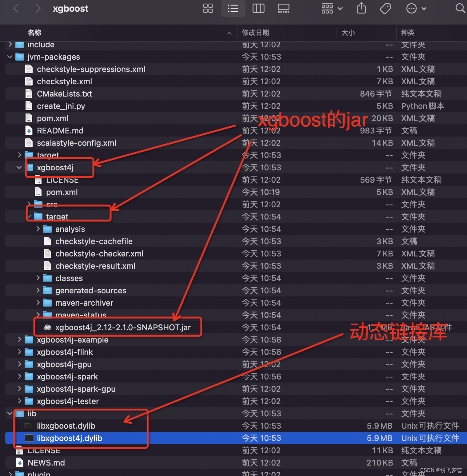Select the CMakeLists.txt file icon

[x=29, y=93]
